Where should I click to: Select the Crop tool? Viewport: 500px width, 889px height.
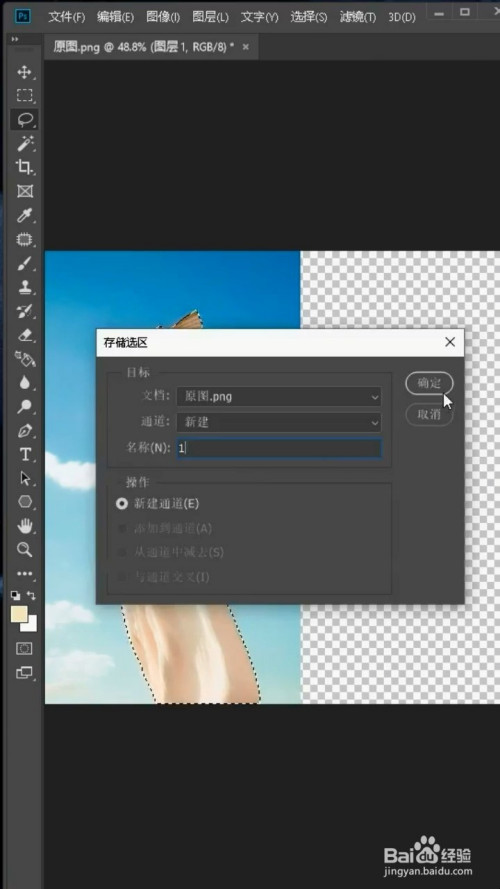[x=24, y=167]
